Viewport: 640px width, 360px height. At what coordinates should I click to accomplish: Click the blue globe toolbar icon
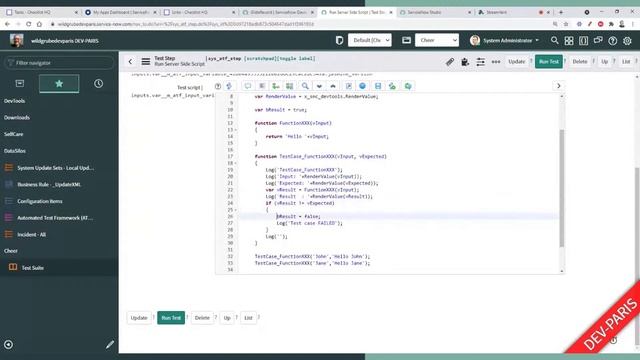[x=362, y=86]
